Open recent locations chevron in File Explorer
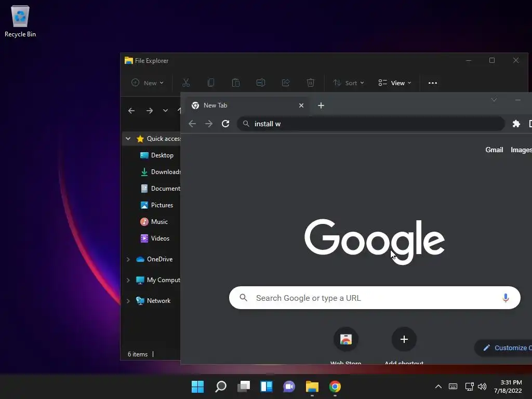The height and width of the screenshot is (399, 532). pyautogui.click(x=165, y=110)
